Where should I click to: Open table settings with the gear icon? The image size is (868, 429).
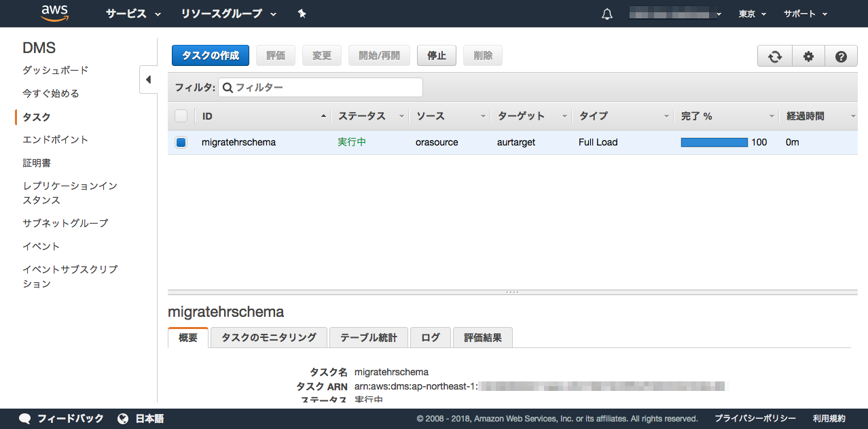coord(808,56)
